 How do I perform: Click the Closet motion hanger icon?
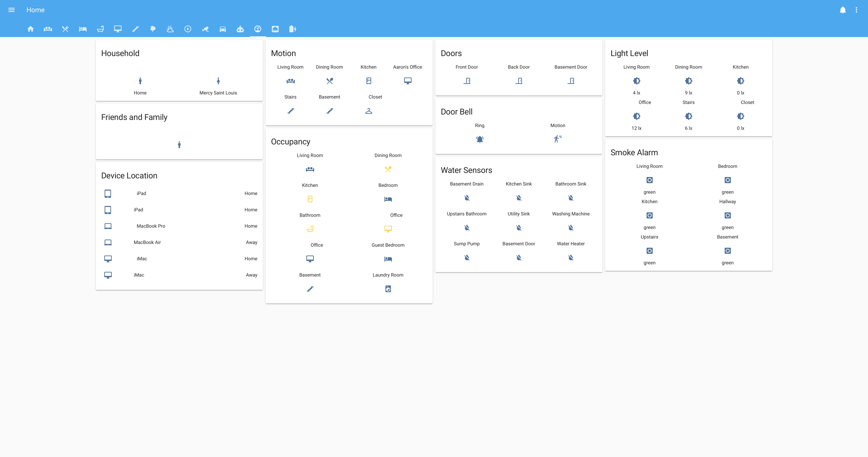(369, 111)
